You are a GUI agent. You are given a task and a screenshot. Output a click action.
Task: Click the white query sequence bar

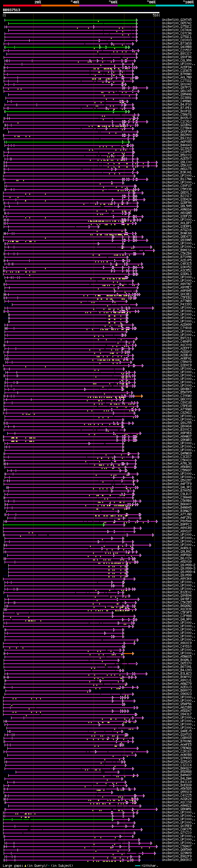tap(81, 12)
